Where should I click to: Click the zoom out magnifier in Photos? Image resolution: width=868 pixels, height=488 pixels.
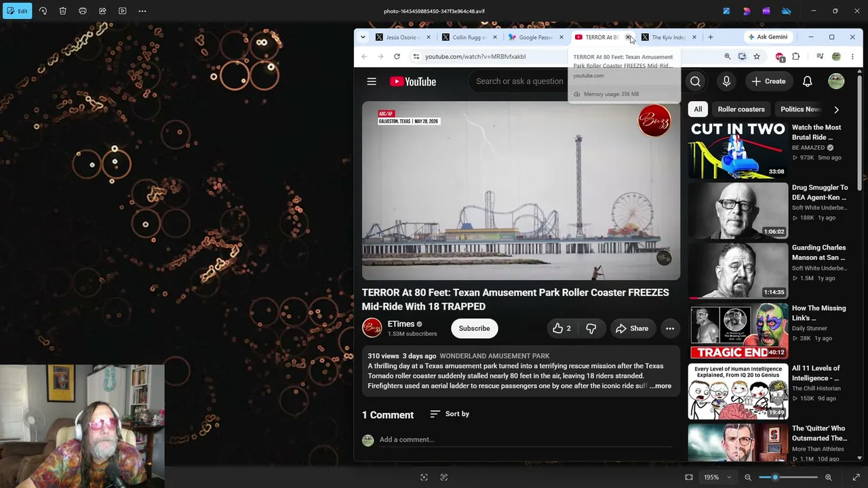[748, 477]
